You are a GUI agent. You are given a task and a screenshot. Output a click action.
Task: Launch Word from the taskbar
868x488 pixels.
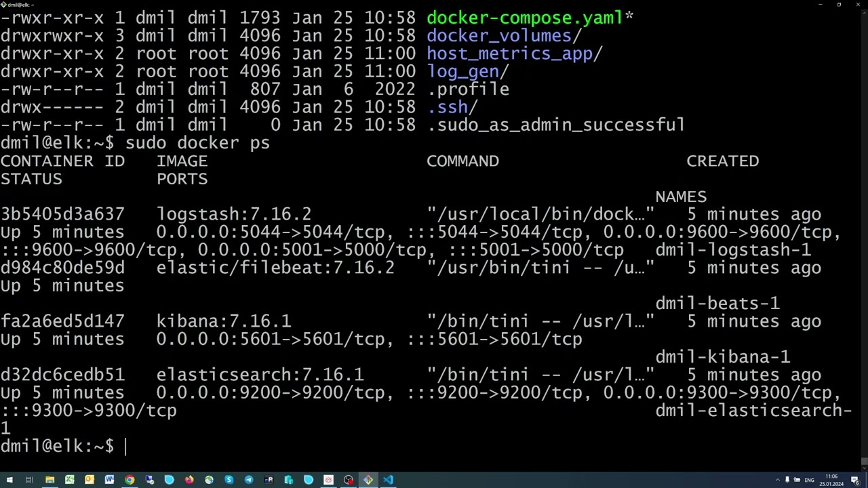click(x=109, y=480)
